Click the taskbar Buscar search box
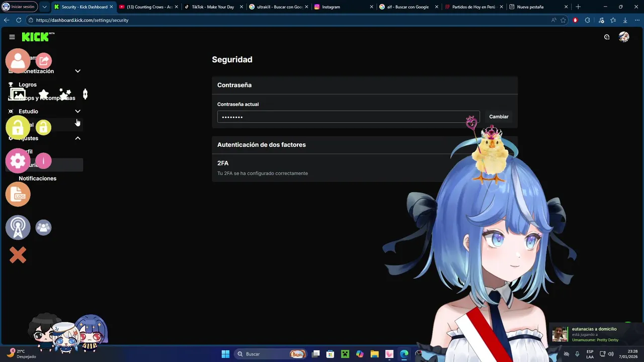Image resolution: width=644 pixels, height=362 pixels. point(271,354)
